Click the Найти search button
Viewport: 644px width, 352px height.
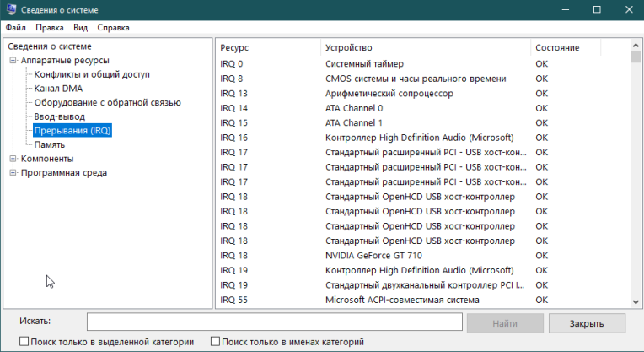pyautogui.click(x=503, y=323)
